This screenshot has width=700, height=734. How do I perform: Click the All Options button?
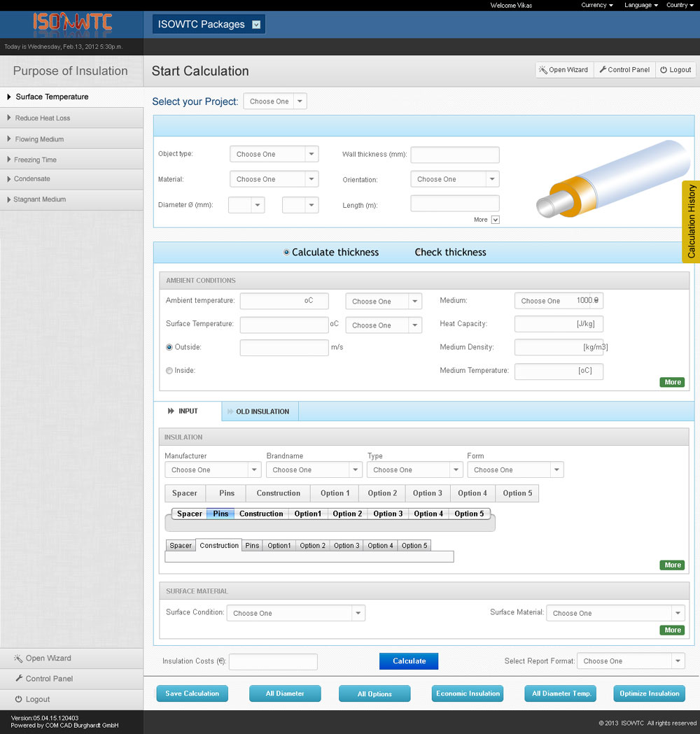pos(374,693)
